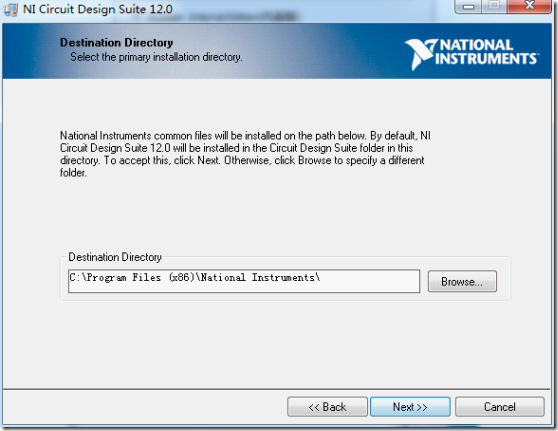Click 'Select the primary installation directory' subtitle
Screen dimensions: 558x431
point(156,57)
